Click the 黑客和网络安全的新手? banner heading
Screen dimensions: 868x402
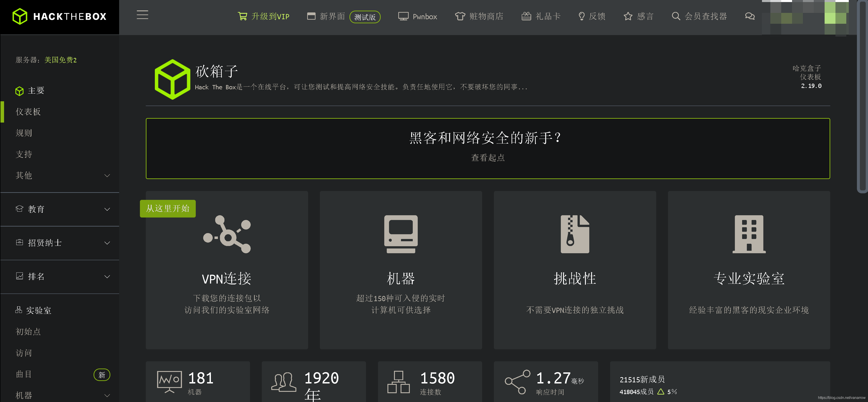point(486,137)
